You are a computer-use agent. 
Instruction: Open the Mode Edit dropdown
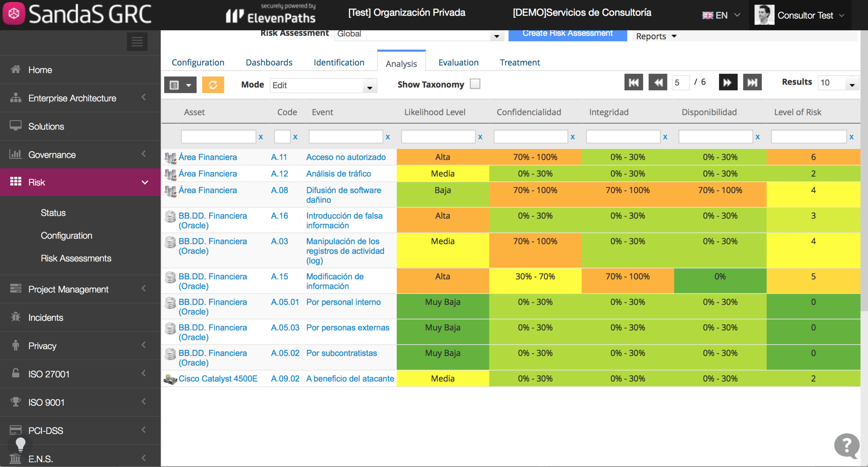[323, 86]
